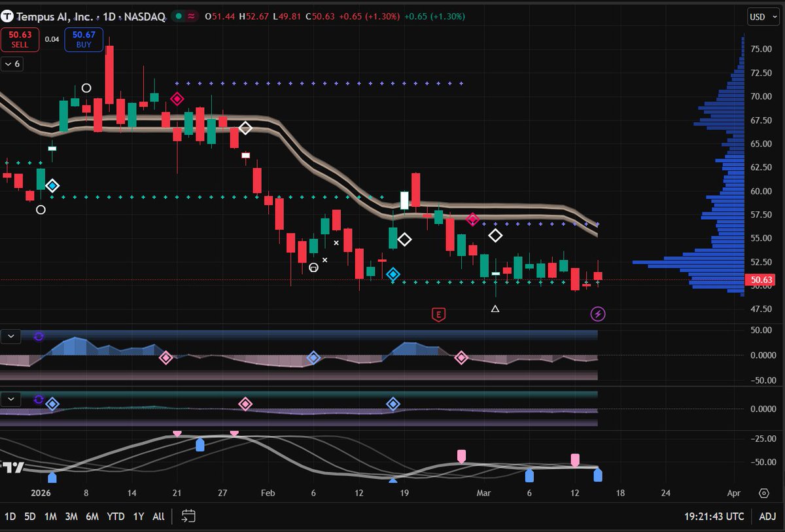Collapse the first oscillator pane legend

[11, 336]
